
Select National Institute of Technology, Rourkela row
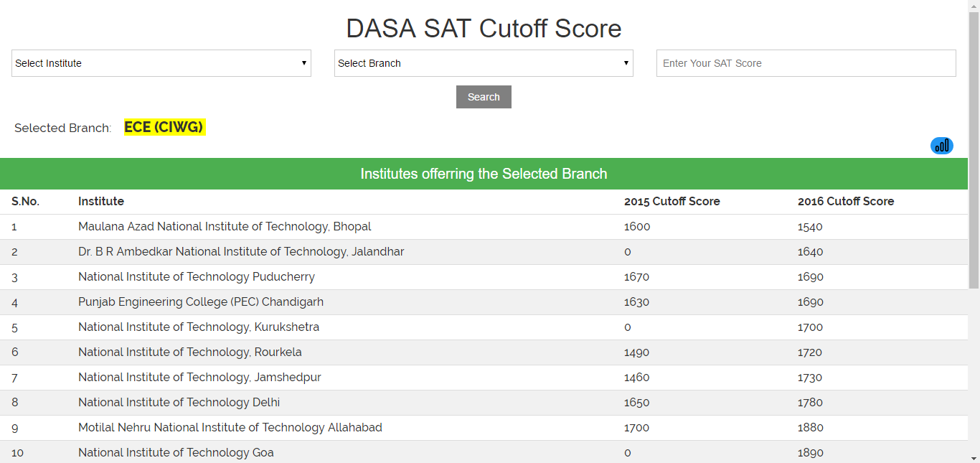pyautogui.click(x=189, y=352)
